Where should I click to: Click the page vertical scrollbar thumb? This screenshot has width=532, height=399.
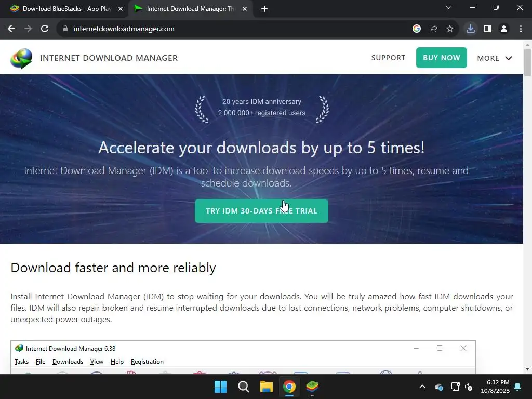tap(527, 62)
